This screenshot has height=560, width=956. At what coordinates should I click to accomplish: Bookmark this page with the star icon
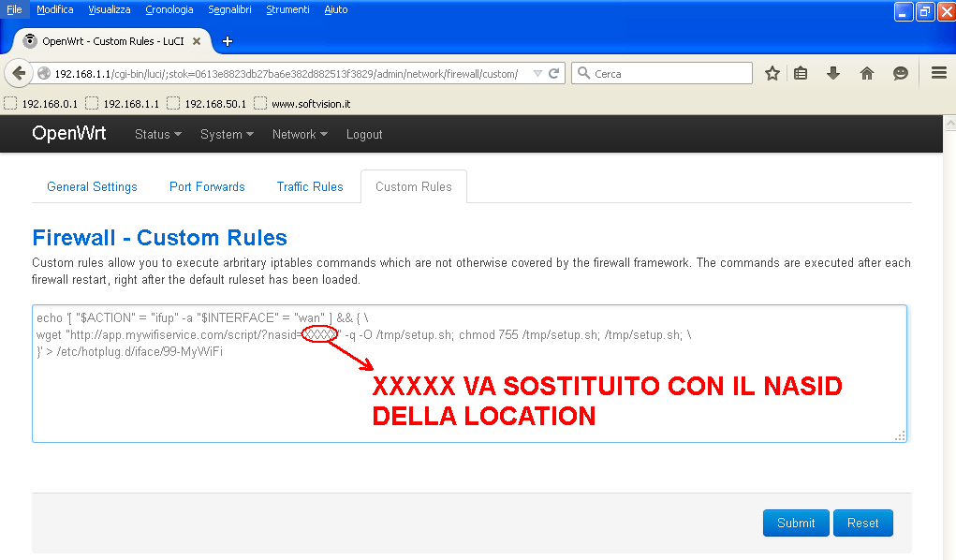pyautogui.click(x=772, y=74)
